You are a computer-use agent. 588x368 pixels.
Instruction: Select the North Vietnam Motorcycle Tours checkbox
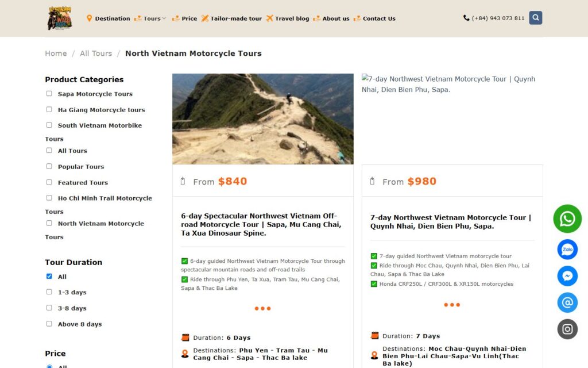[49, 223]
